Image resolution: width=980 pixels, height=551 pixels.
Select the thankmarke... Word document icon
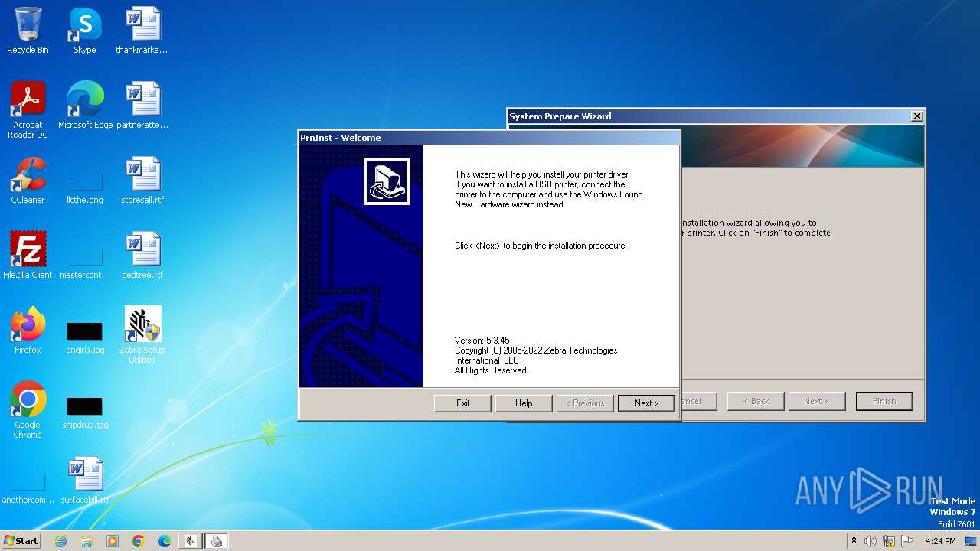142,31
